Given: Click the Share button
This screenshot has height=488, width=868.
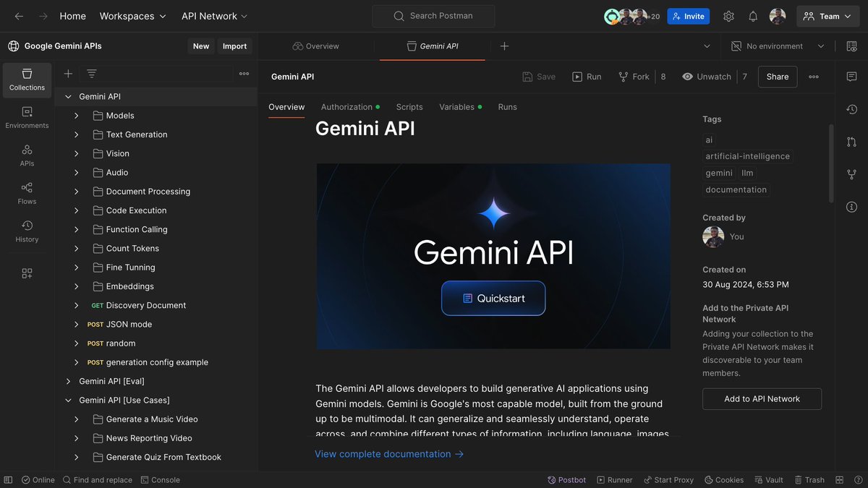Looking at the screenshot, I should click(x=778, y=77).
